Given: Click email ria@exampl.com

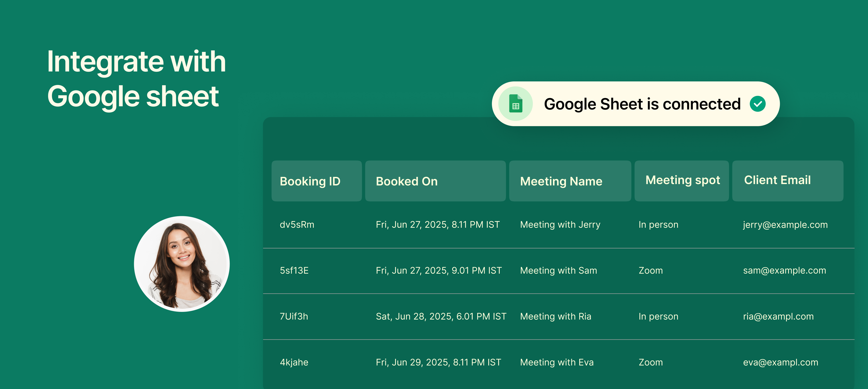Looking at the screenshot, I should click(x=778, y=316).
